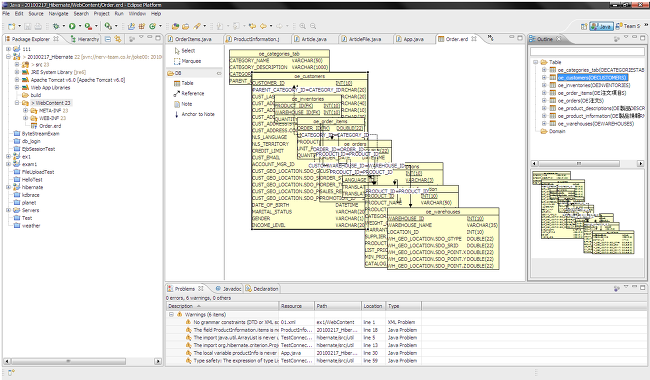Image resolution: width=650 pixels, height=380 pixels.
Task: Click the Zoom Out magnifier icon
Action: [313, 26]
